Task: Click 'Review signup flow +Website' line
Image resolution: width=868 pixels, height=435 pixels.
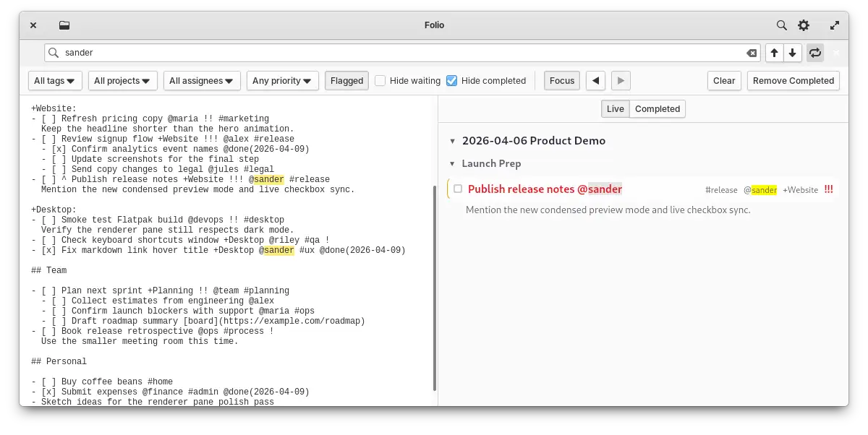Action: click(x=163, y=139)
